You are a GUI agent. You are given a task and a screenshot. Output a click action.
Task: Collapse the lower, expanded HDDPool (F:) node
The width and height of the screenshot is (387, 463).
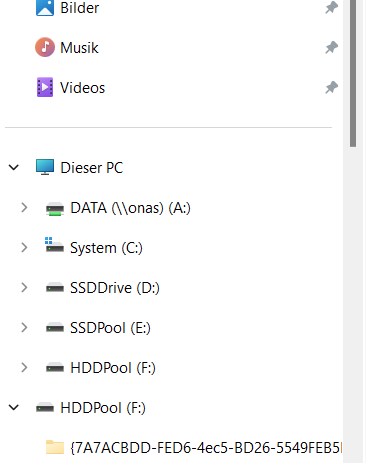pos(14,407)
